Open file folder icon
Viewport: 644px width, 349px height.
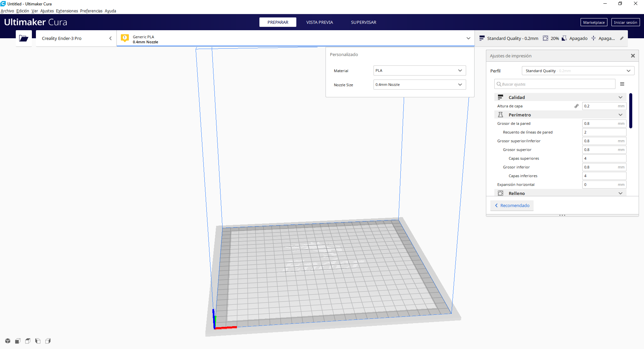pyautogui.click(x=23, y=38)
